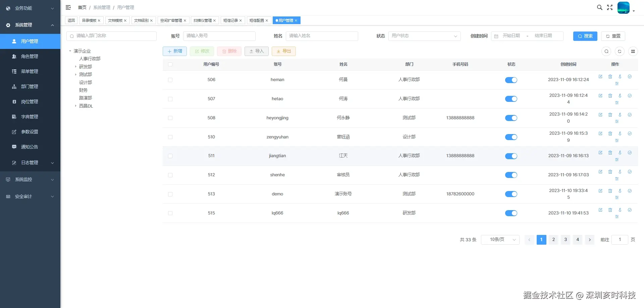
Task: Open 部门管理 in the sidebar
Action: (30, 86)
